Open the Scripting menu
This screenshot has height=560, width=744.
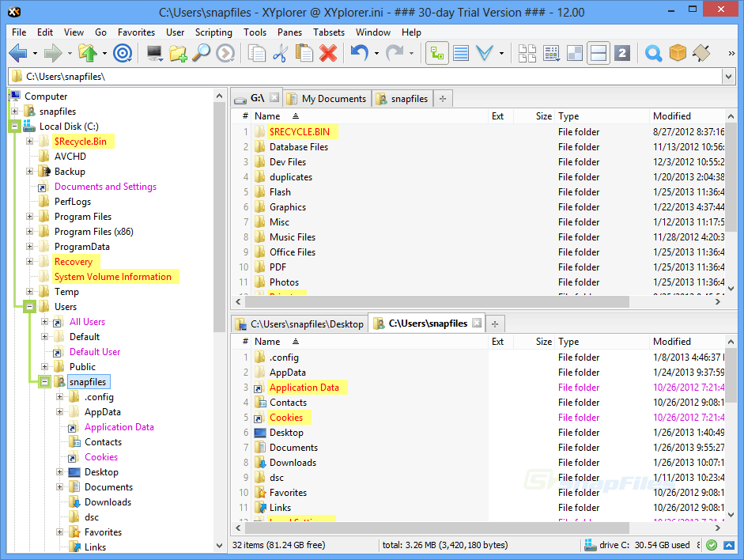213,32
